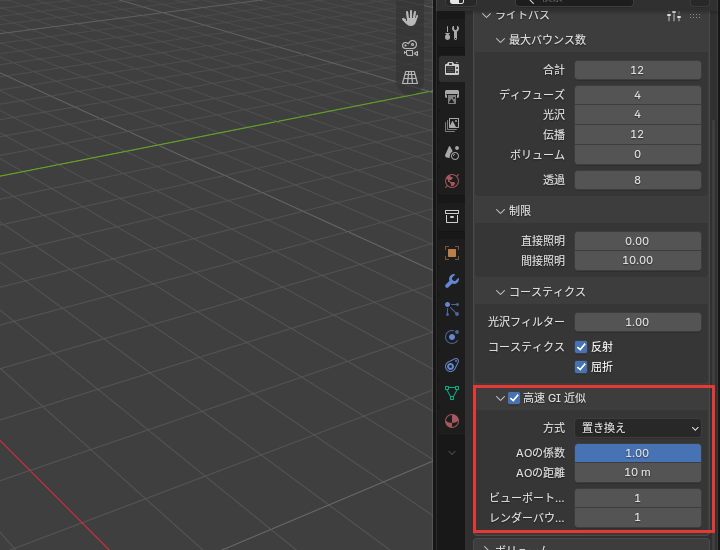Screen dimensions: 720x550
Task: Open the Object properties tab
Action: 452,253
